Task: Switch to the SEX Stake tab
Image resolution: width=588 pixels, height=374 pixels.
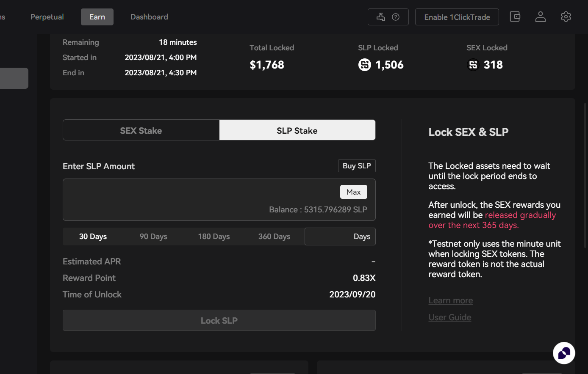Action: pos(141,130)
